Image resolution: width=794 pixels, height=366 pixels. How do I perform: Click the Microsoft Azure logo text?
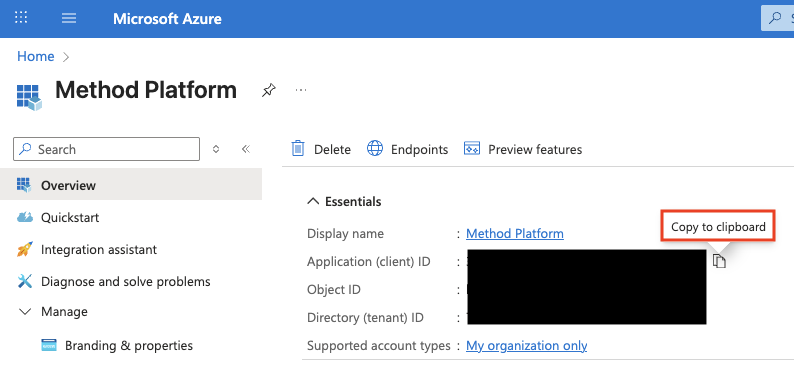(167, 19)
